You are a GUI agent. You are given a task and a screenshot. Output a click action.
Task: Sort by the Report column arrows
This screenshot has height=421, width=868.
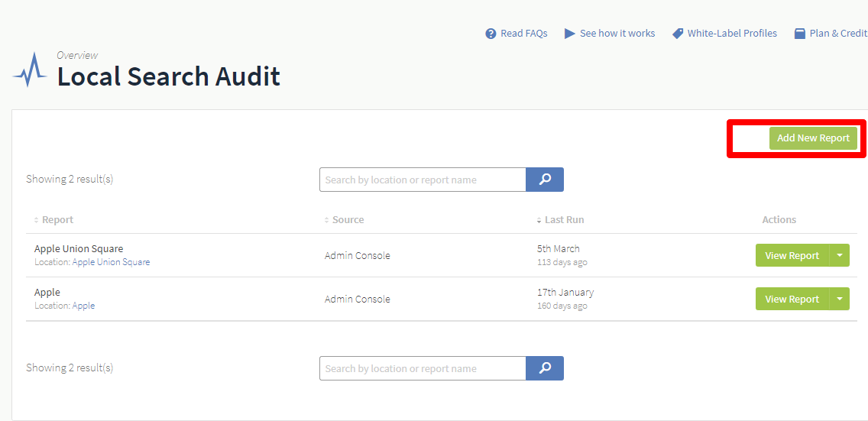(x=37, y=220)
